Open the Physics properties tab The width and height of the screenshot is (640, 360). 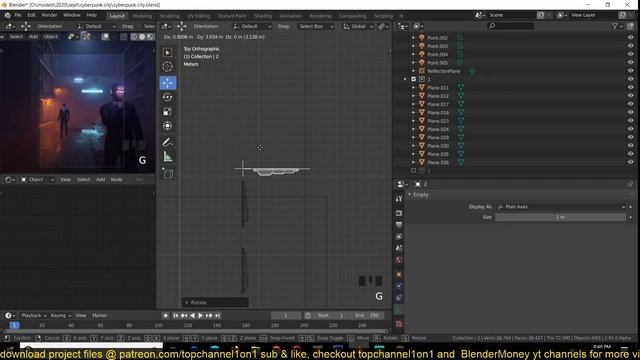pos(399,286)
